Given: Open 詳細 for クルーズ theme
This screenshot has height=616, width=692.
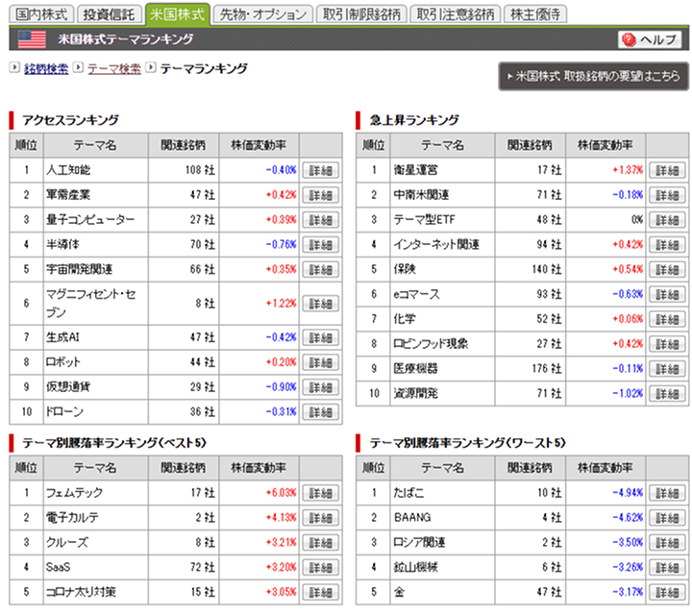Looking at the screenshot, I should click(321, 542).
